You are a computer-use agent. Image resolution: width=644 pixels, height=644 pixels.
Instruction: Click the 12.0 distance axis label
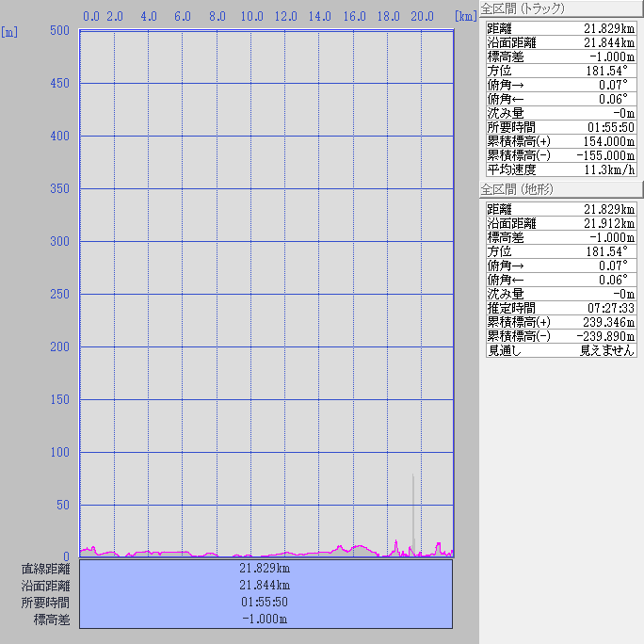286,16
